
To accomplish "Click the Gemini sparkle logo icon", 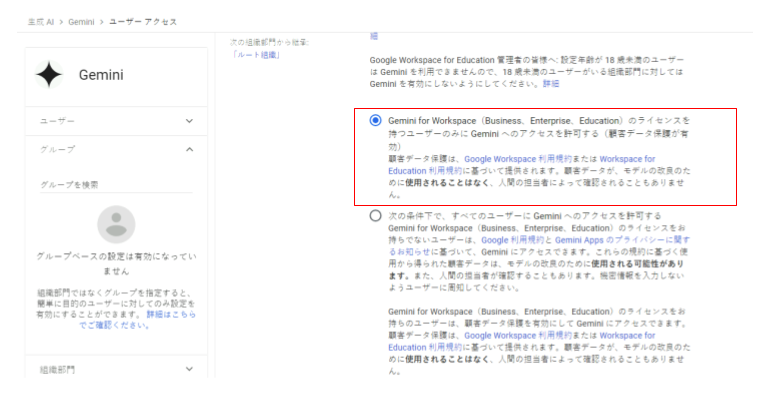I will pos(49,74).
